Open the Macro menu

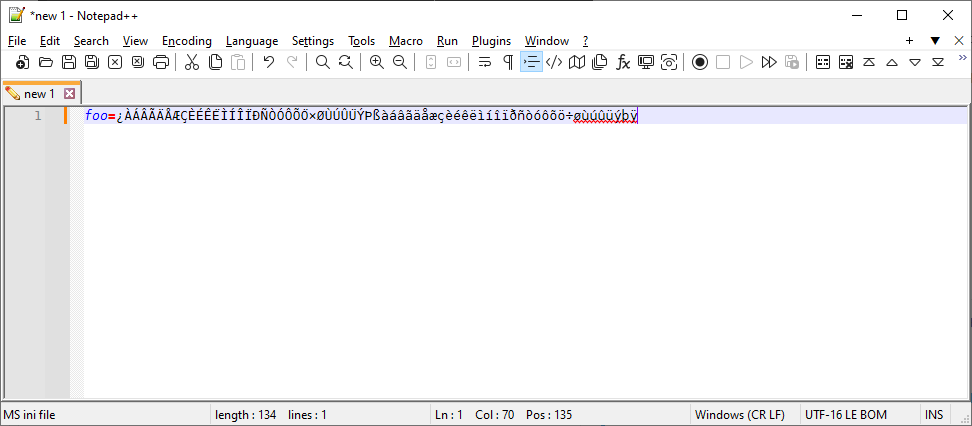tap(406, 41)
